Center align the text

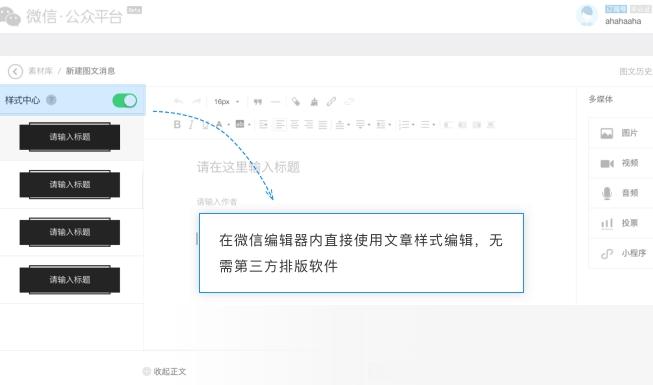coord(294,125)
